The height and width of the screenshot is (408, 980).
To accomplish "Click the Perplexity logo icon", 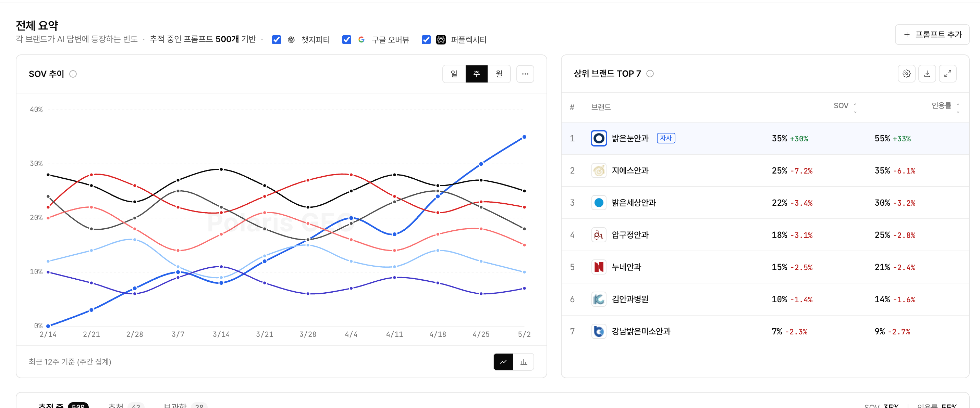I will click(x=441, y=39).
